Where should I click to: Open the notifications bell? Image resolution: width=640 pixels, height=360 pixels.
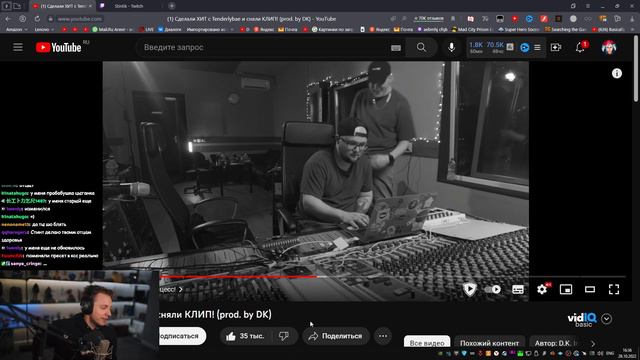pyautogui.click(x=580, y=47)
